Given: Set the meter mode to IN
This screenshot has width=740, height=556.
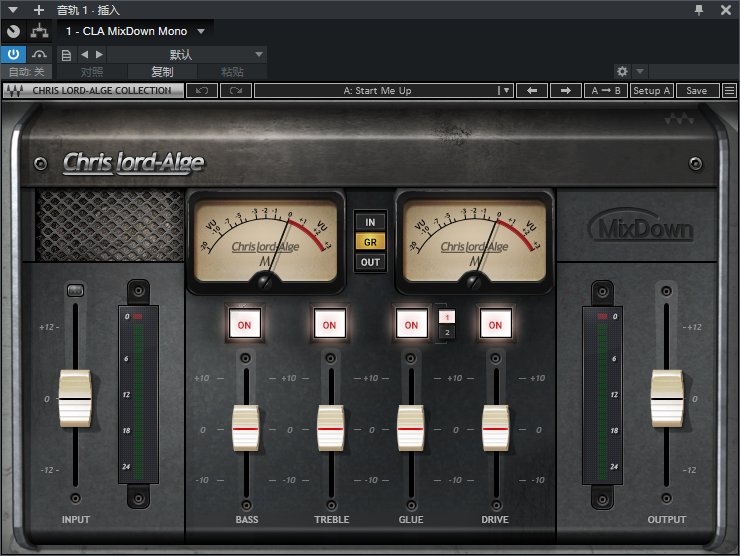Looking at the screenshot, I should coord(370,222).
